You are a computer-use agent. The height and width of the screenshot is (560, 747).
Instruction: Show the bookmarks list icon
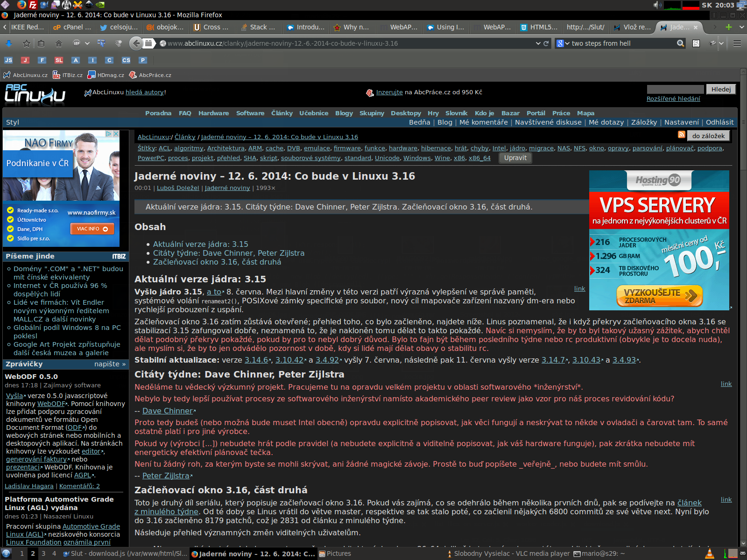41,43
